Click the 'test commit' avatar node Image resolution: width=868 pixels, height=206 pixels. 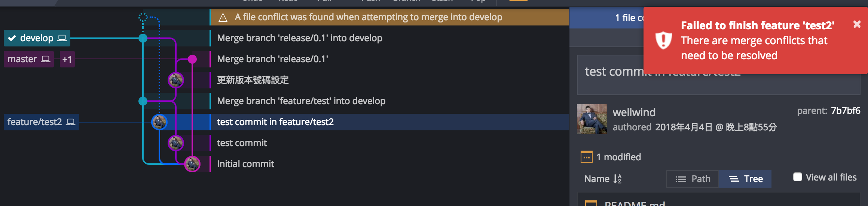[176, 143]
